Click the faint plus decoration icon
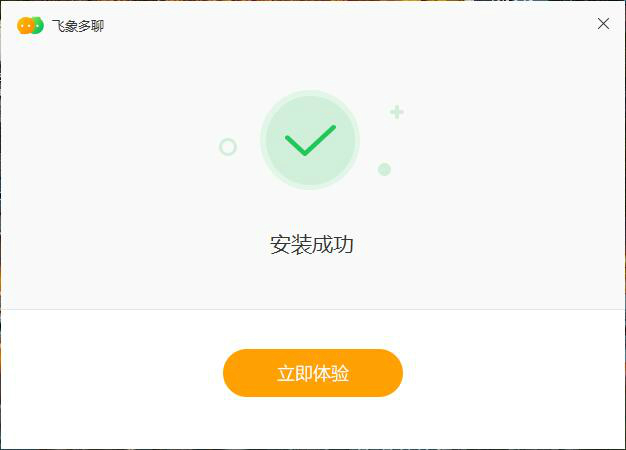626x450 pixels. 397,112
